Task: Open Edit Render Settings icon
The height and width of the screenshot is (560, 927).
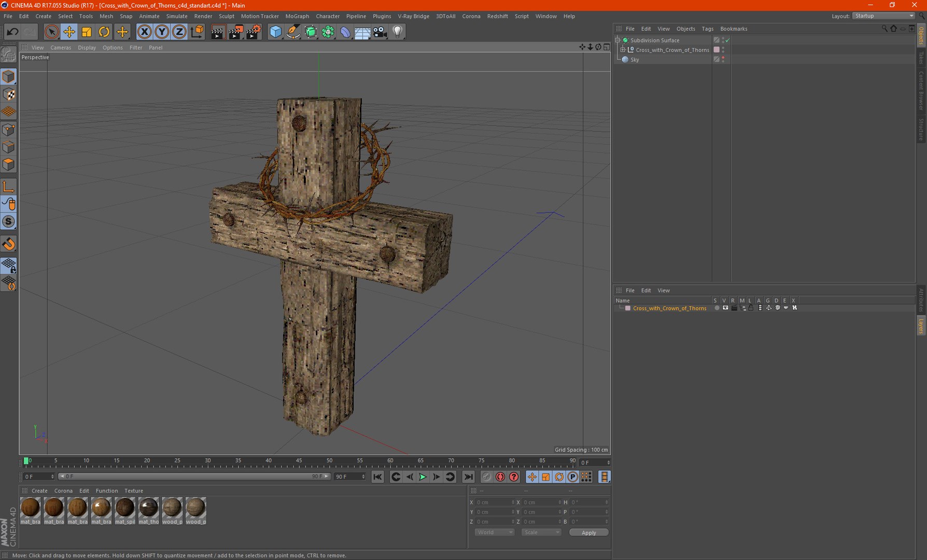Action: 254,32
